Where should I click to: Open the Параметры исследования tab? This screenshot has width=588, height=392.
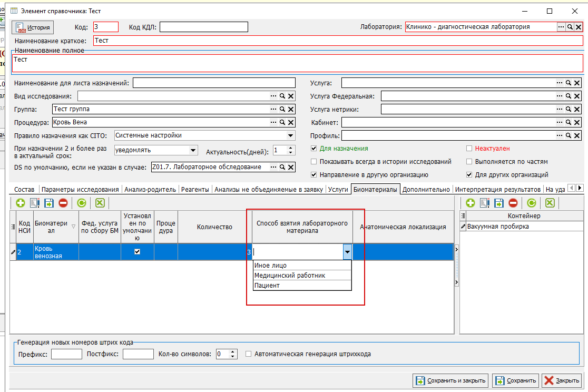[80, 190]
